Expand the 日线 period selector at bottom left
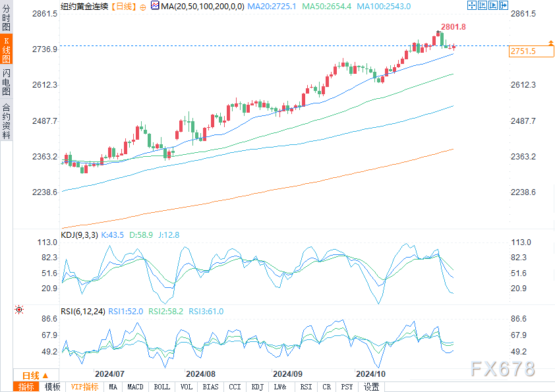This screenshot has width=555, height=392. tap(32, 375)
